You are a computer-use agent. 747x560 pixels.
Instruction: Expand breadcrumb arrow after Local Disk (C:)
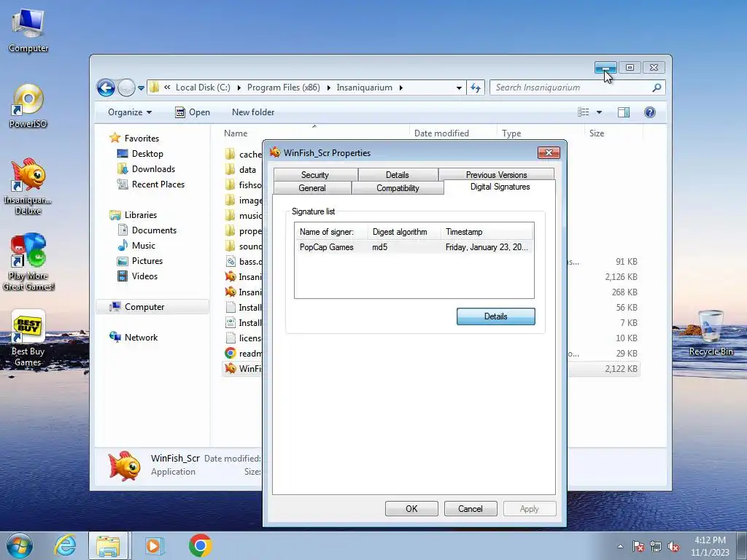[239, 87]
